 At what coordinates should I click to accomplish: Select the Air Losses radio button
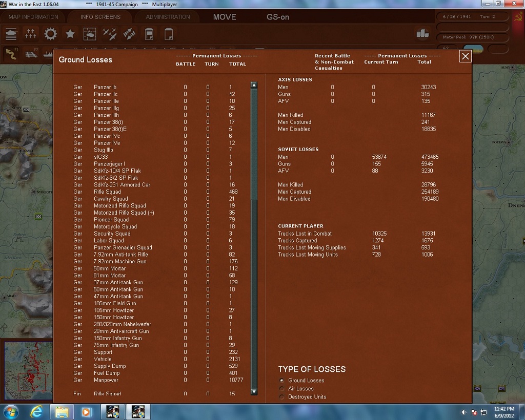(281, 389)
